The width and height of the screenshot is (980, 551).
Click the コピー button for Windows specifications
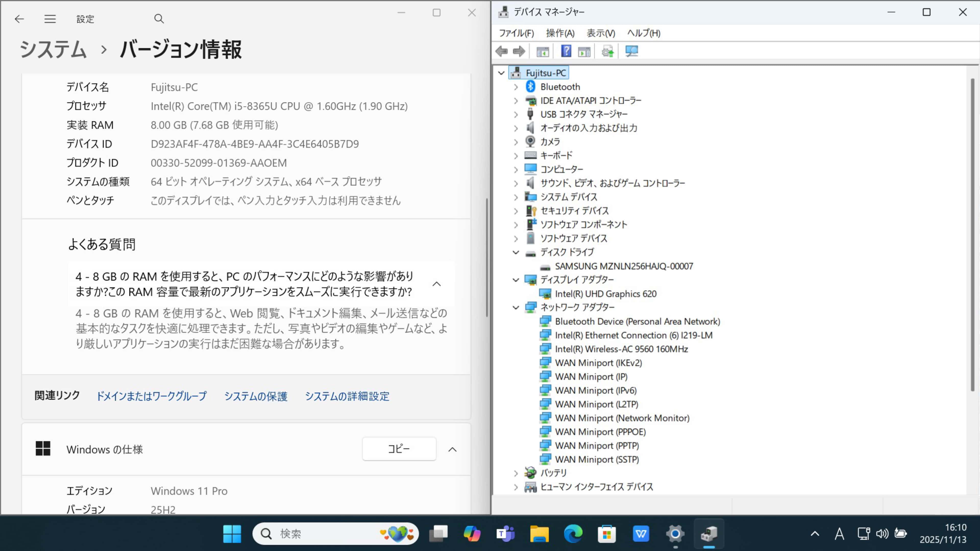(x=399, y=449)
